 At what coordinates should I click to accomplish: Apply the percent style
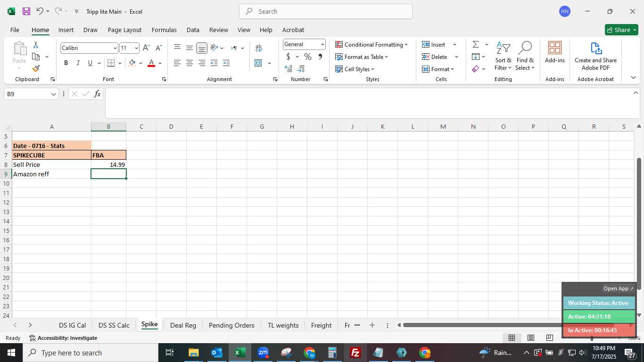click(x=308, y=57)
